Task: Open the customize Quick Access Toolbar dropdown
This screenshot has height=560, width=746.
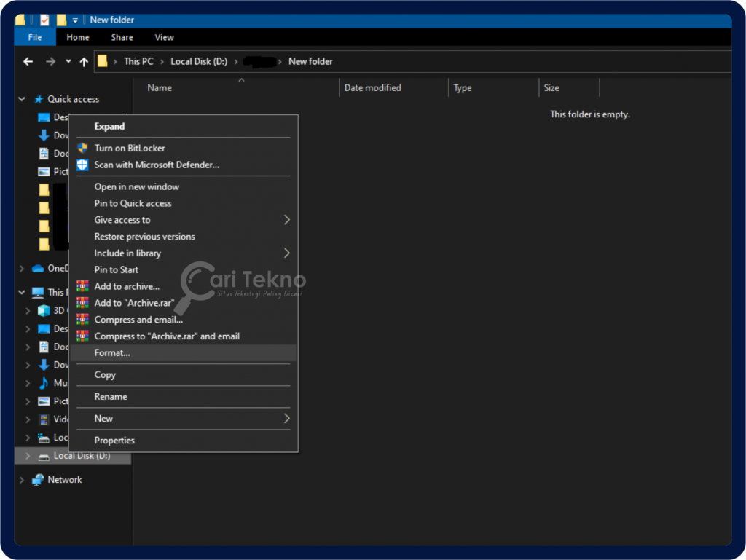Action: click(74, 20)
